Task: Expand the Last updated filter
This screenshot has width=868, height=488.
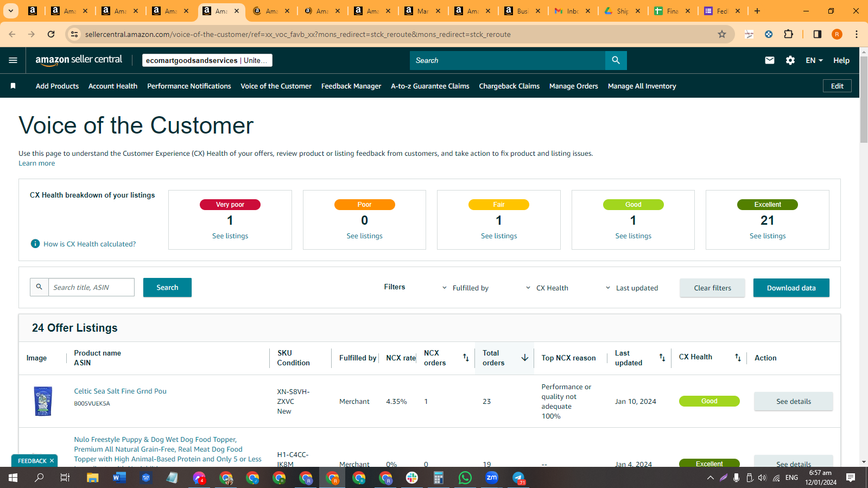Action: point(631,288)
